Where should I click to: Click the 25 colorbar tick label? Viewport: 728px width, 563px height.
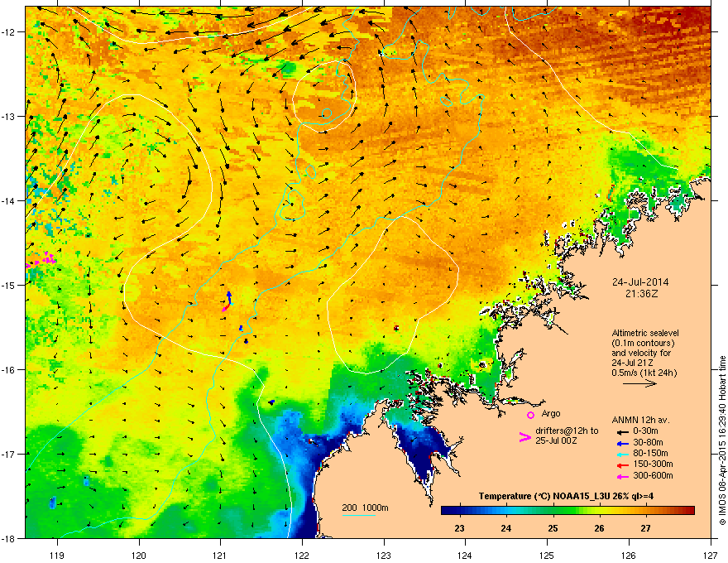point(553,528)
